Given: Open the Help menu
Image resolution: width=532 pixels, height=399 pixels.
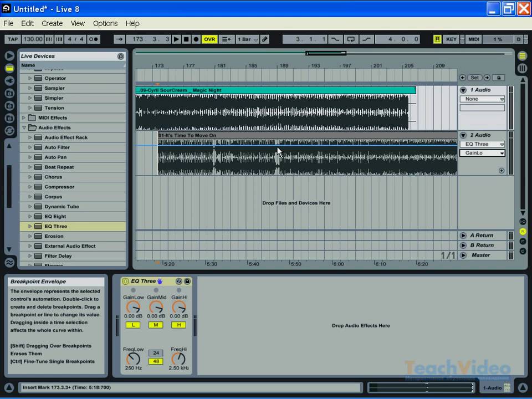Looking at the screenshot, I should [x=132, y=23].
